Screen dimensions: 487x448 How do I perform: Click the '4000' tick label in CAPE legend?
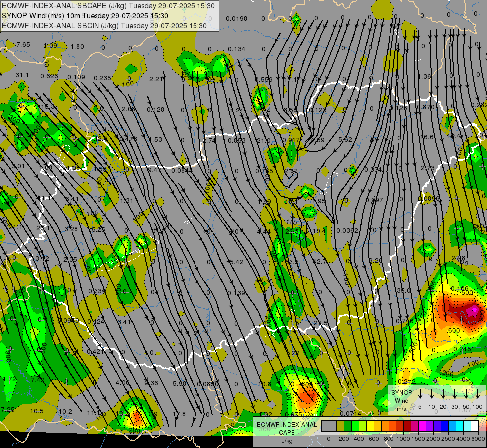click(x=463, y=439)
